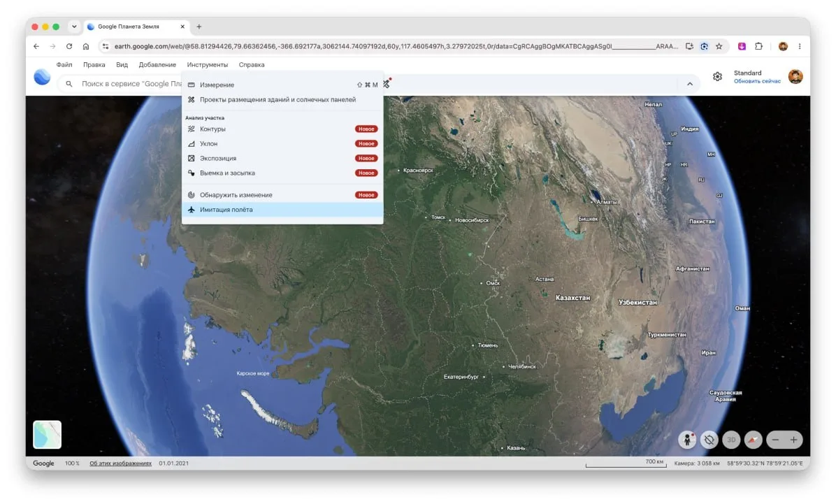
Task: Choose Проекты размещения зданий и солнечных панелей
Action: (282, 100)
